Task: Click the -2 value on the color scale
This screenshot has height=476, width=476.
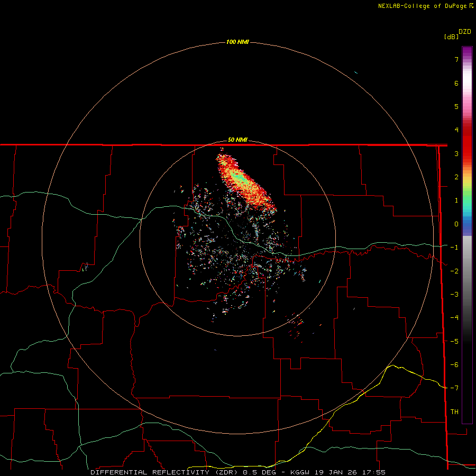Action: (454, 271)
